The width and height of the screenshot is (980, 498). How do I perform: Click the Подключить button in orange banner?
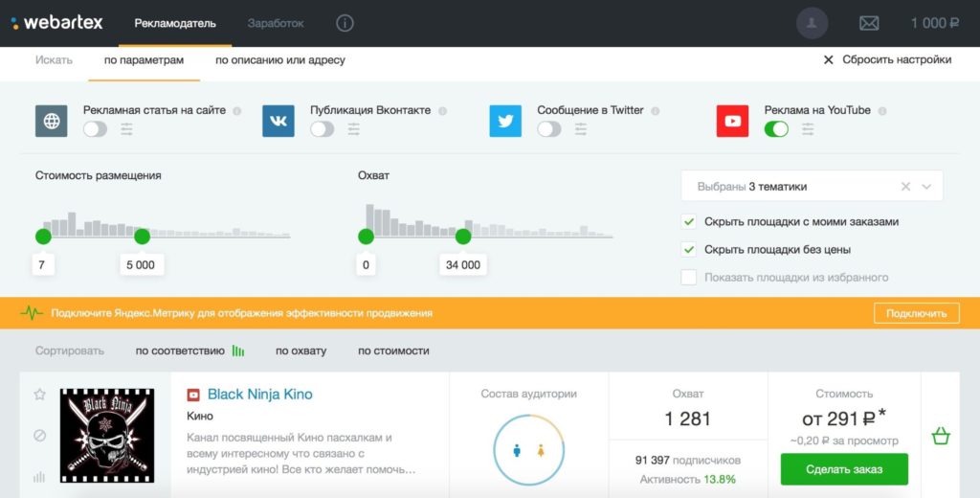tap(916, 313)
